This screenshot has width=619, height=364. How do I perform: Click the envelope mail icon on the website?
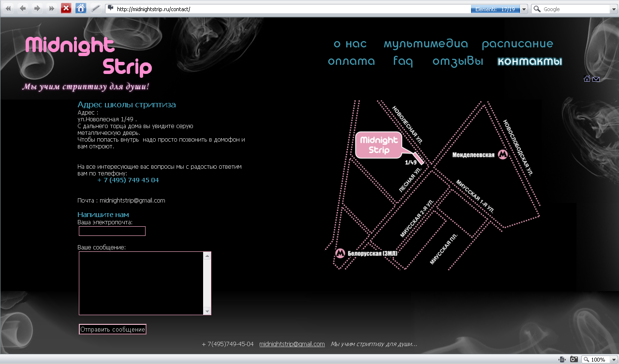596,79
